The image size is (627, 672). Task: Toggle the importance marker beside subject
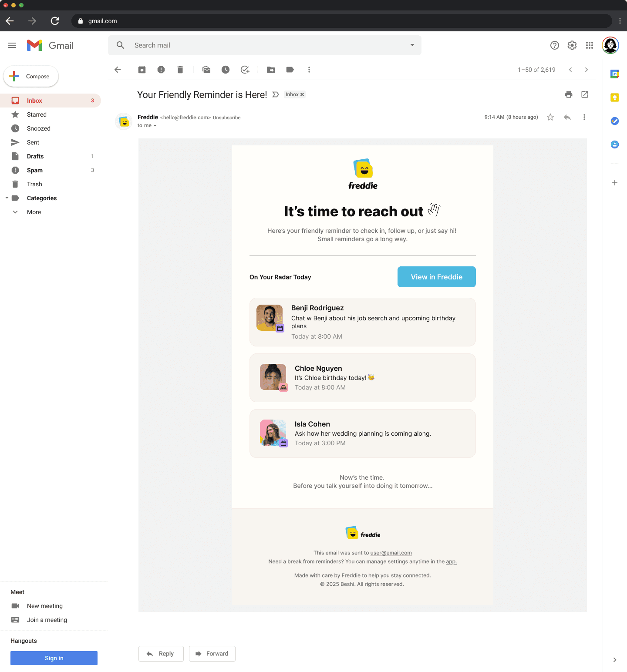coord(276,94)
